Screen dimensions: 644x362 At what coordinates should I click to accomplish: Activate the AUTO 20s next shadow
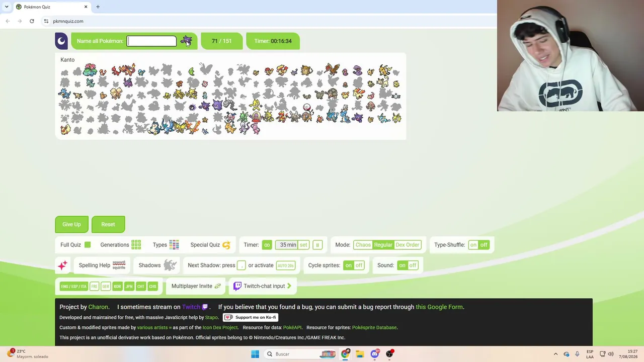pyautogui.click(x=286, y=265)
